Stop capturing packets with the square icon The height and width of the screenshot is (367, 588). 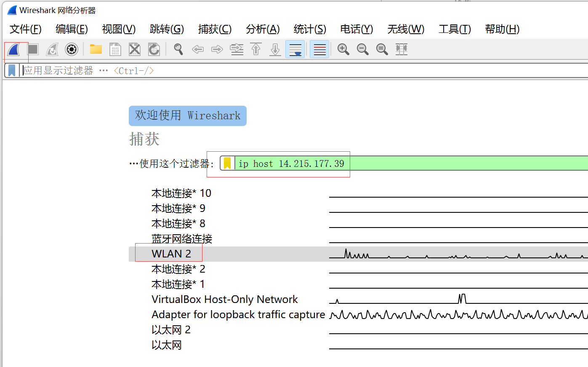tap(33, 49)
